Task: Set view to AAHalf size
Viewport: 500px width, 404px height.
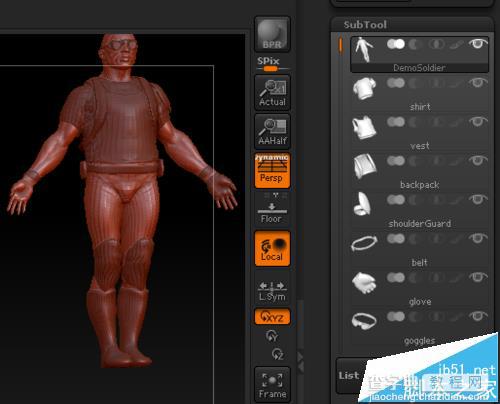Action: pyautogui.click(x=272, y=131)
